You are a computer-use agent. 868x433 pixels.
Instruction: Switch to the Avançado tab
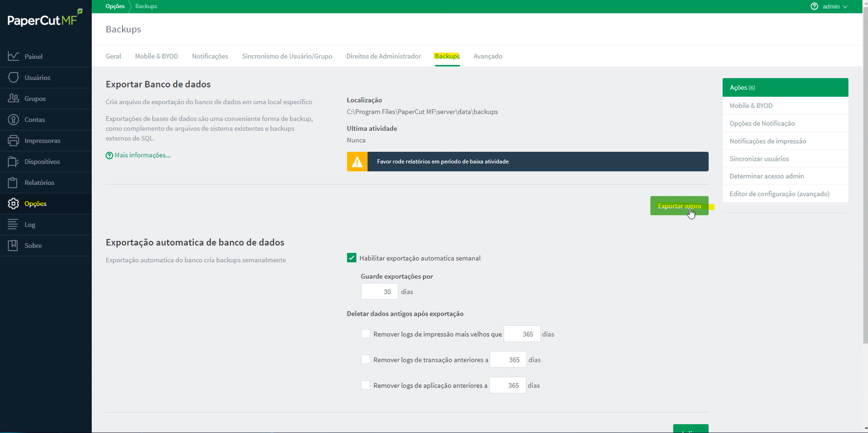click(x=488, y=56)
